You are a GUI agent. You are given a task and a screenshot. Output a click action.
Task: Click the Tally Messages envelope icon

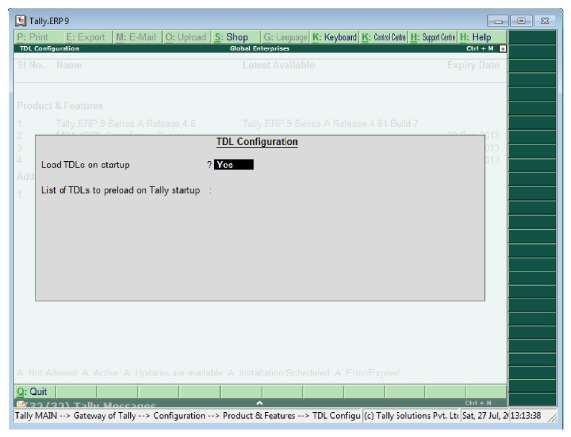tap(20, 404)
